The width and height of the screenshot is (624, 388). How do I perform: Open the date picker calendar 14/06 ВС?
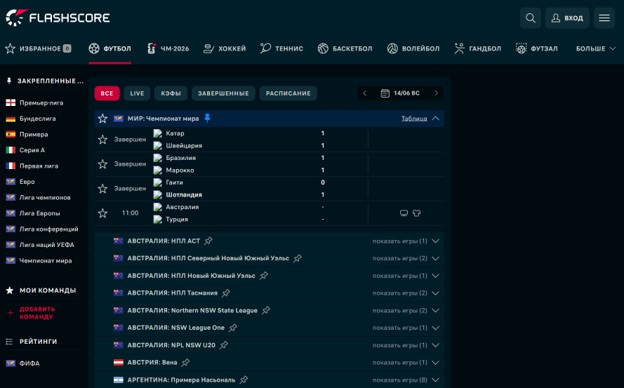pyautogui.click(x=400, y=93)
